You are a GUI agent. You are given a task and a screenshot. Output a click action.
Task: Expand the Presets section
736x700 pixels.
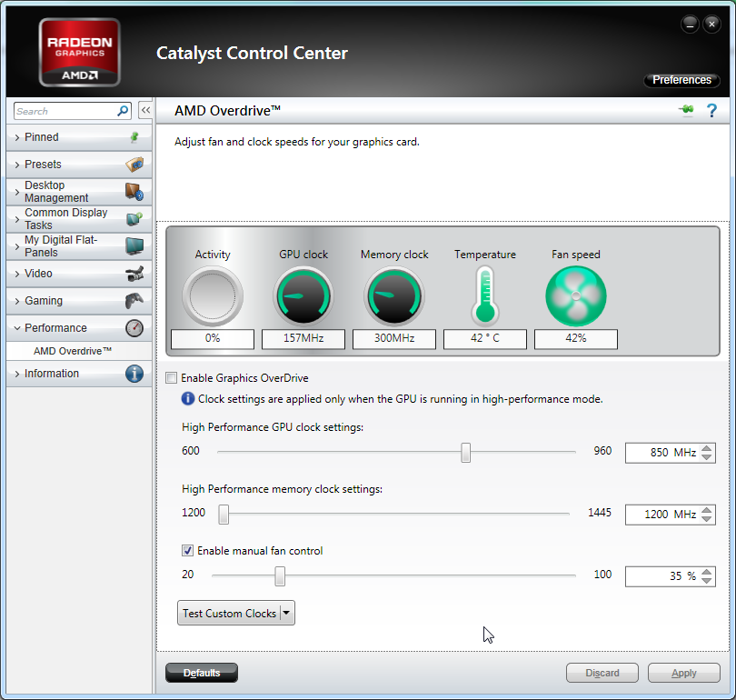[x=17, y=165]
